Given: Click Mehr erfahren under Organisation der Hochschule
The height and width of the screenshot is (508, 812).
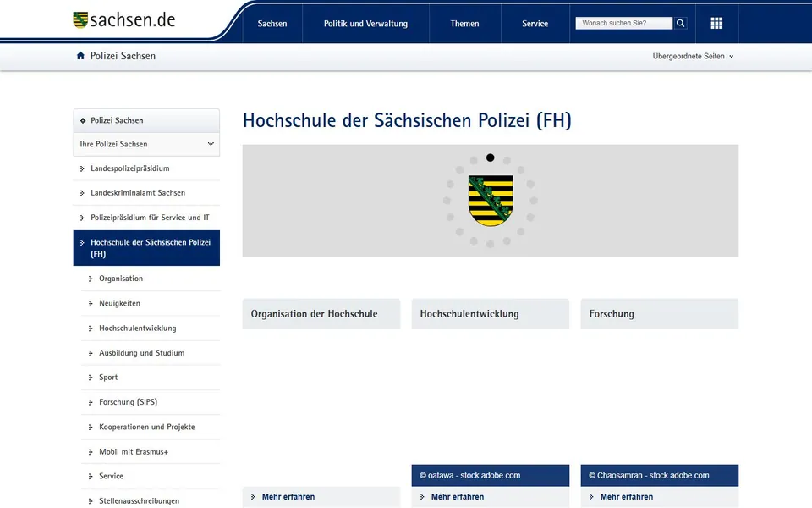Looking at the screenshot, I should coord(288,497).
